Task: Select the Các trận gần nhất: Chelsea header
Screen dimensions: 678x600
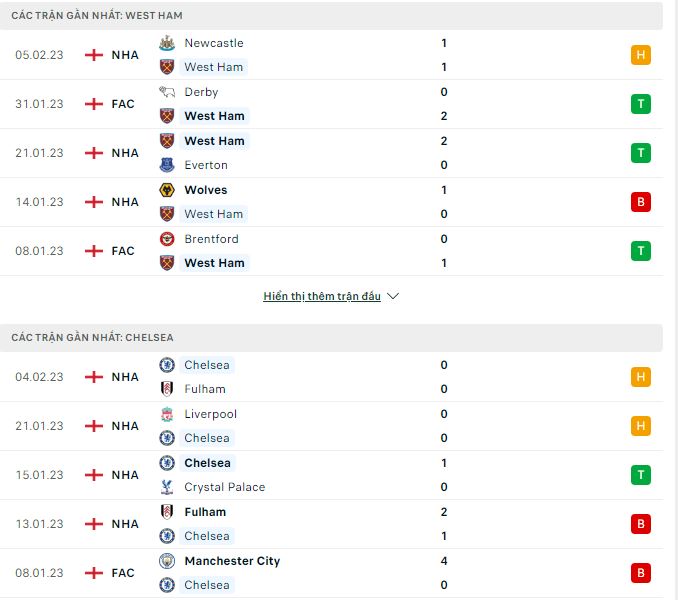Action: [x=92, y=338]
